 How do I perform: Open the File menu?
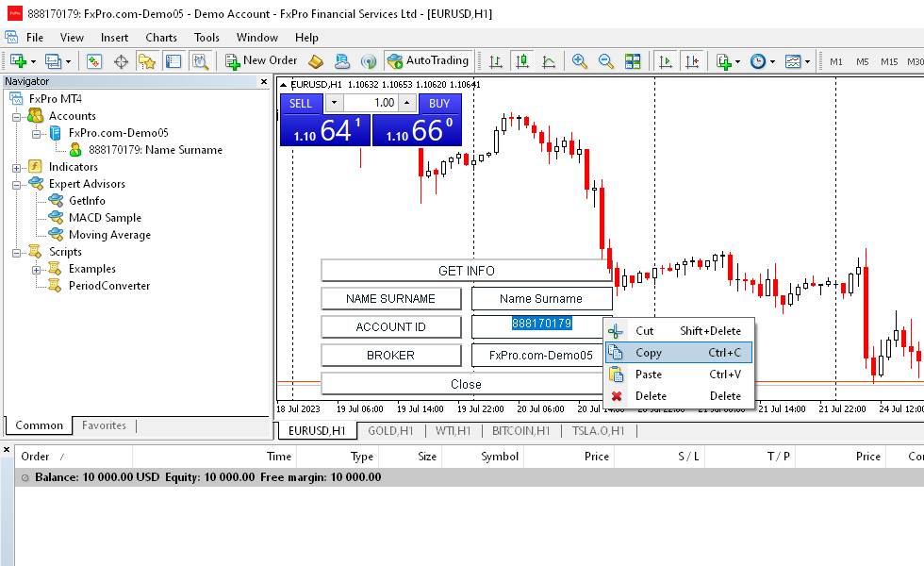[x=35, y=37]
